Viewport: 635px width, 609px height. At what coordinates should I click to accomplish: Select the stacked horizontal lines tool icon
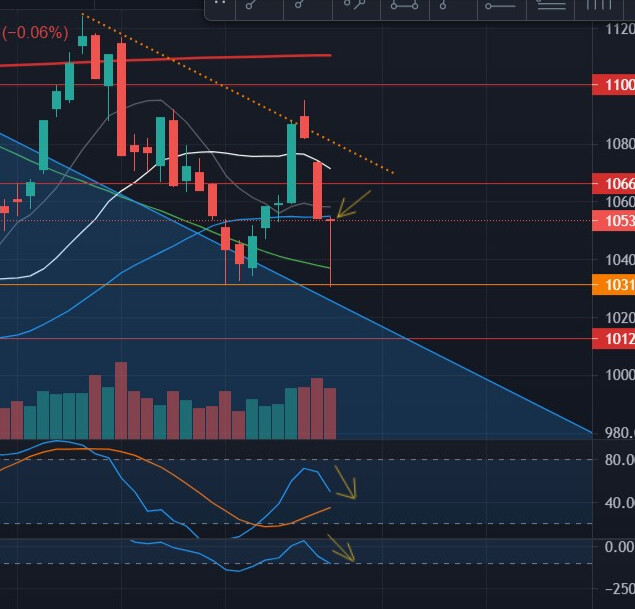551,7
